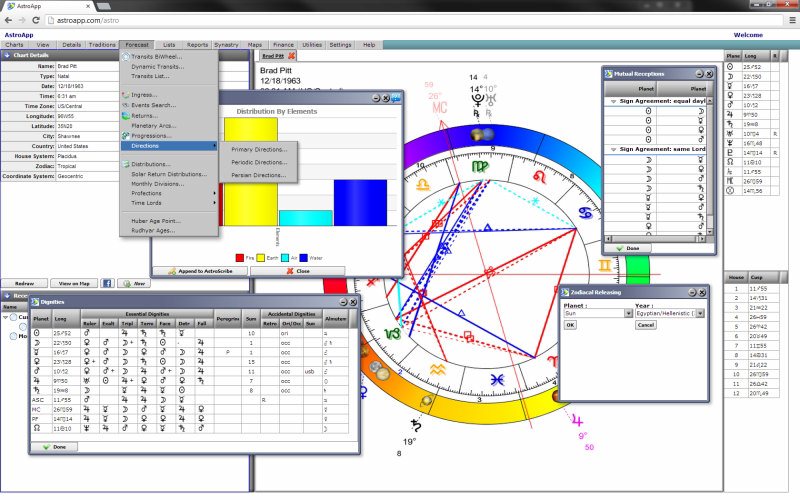Select Primary Directions from the submenu
This screenshot has height=500, width=800.
tap(258, 149)
